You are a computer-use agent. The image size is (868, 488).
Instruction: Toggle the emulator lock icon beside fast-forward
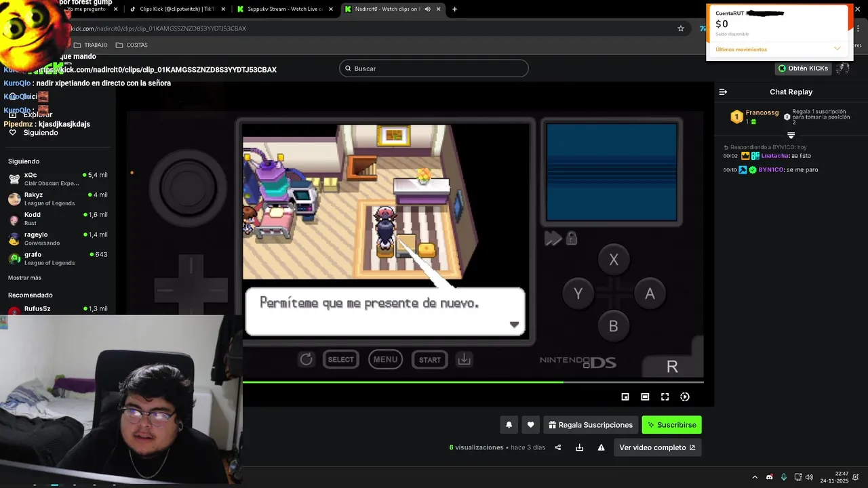click(x=572, y=238)
